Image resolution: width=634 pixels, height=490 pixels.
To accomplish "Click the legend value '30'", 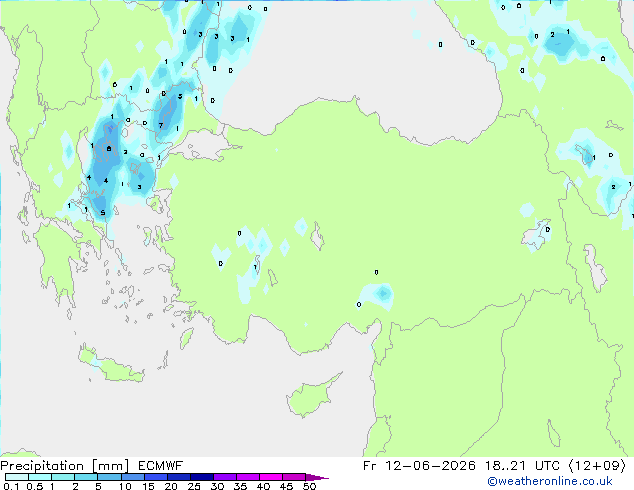I will click(217, 486).
